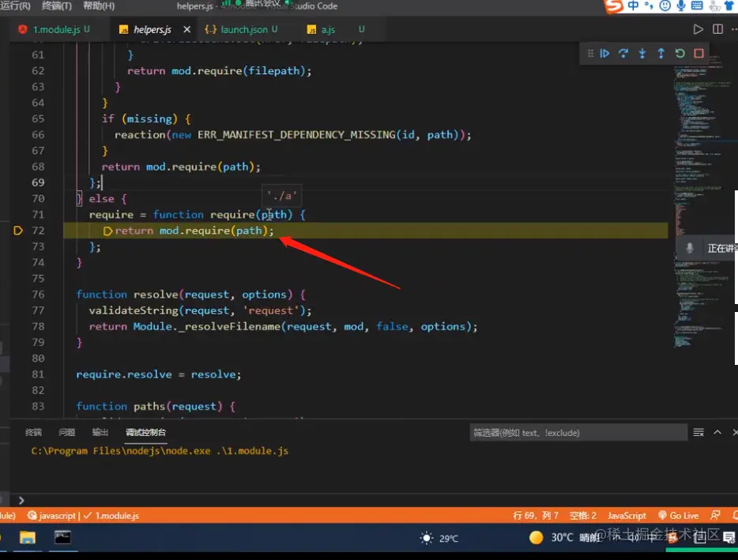Click the debug Step Into icon
The image size is (738, 560).
click(x=642, y=54)
